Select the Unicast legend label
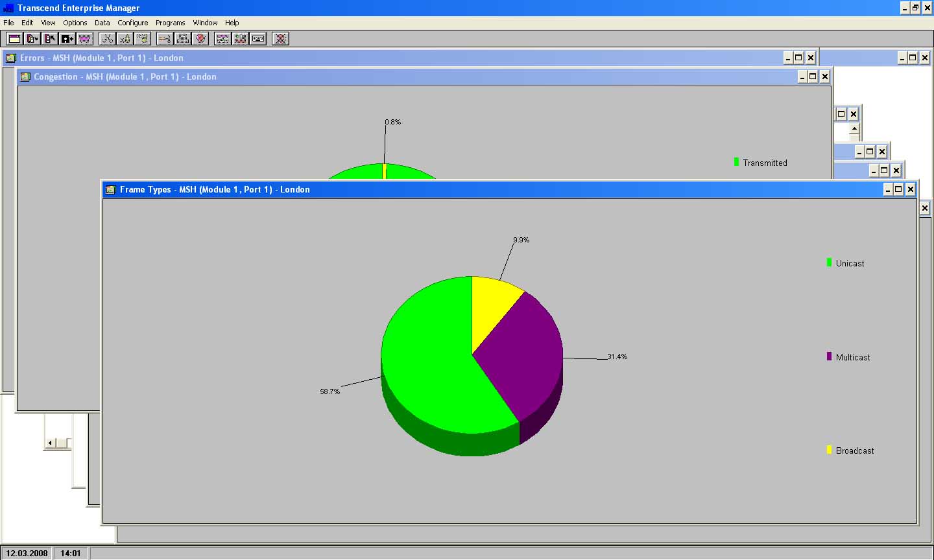Screen dimensions: 934x560 pos(850,263)
